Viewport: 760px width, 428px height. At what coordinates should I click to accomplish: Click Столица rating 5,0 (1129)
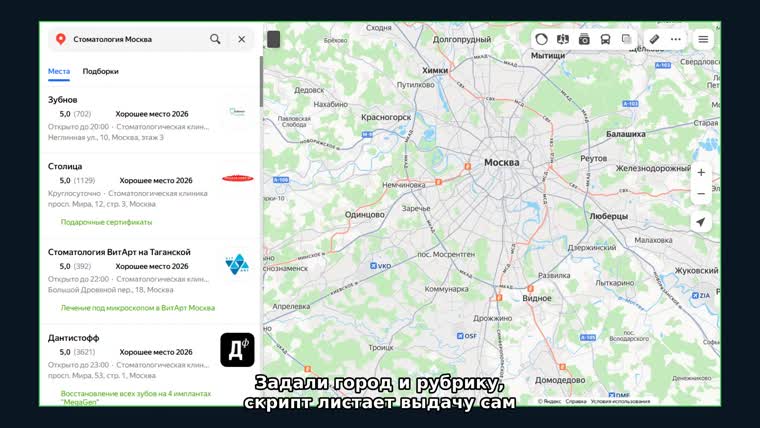(77, 180)
